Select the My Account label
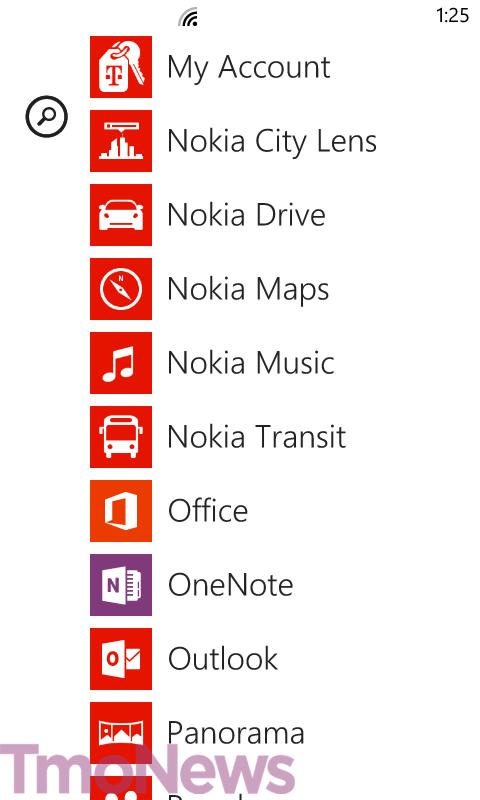Image resolution: width=480 pixels, height=800 pixels. tap(249, 68)
